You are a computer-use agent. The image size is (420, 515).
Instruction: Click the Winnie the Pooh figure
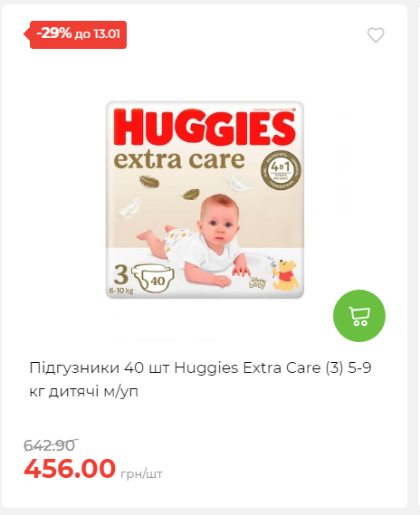[285, 274]
